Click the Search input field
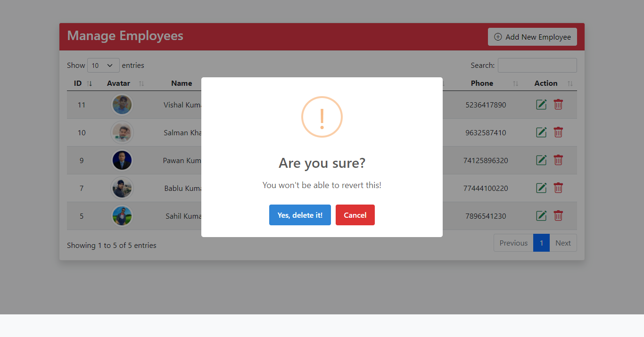 (537, 65)
